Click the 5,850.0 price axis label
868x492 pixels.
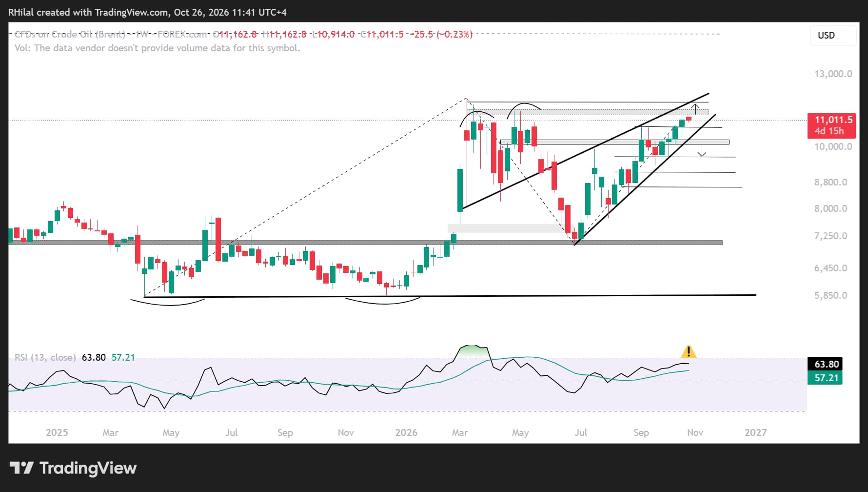point(831,295)
